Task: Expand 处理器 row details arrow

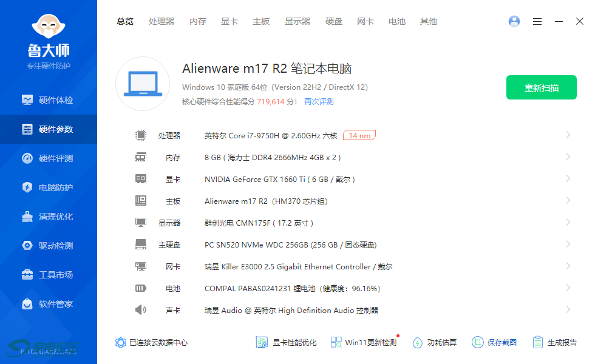Action: (x=568, y=135)
